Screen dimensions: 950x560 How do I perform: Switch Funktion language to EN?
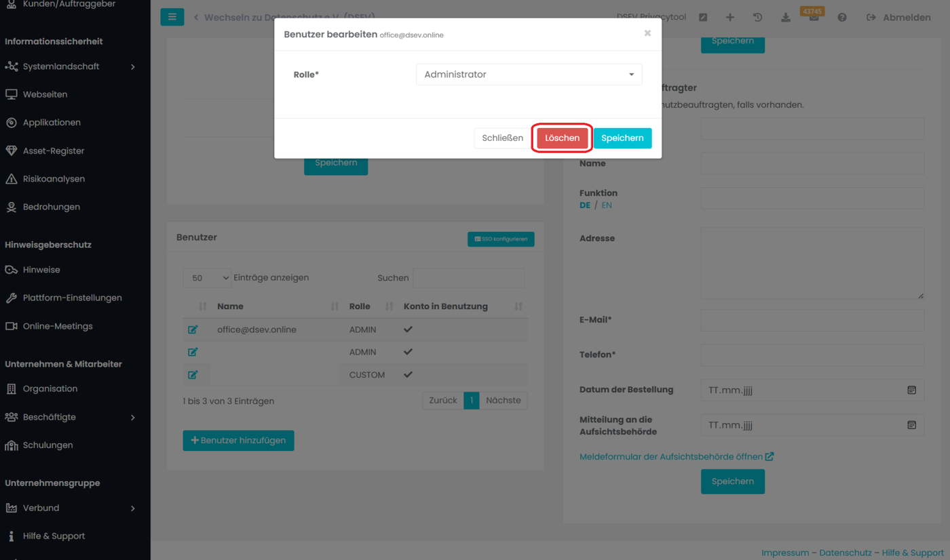pyautogui.click(x=607, y=205)
